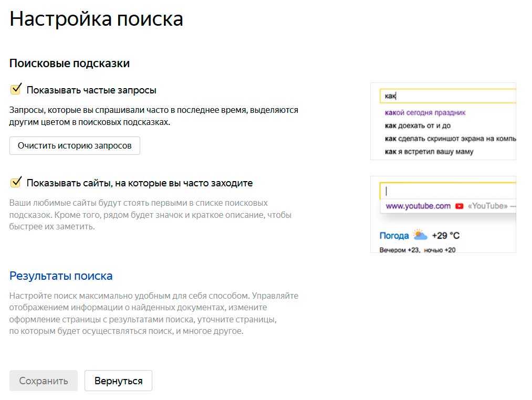Select the suggestion 'как я встретил вашу маму'

(x=429, y=152)
